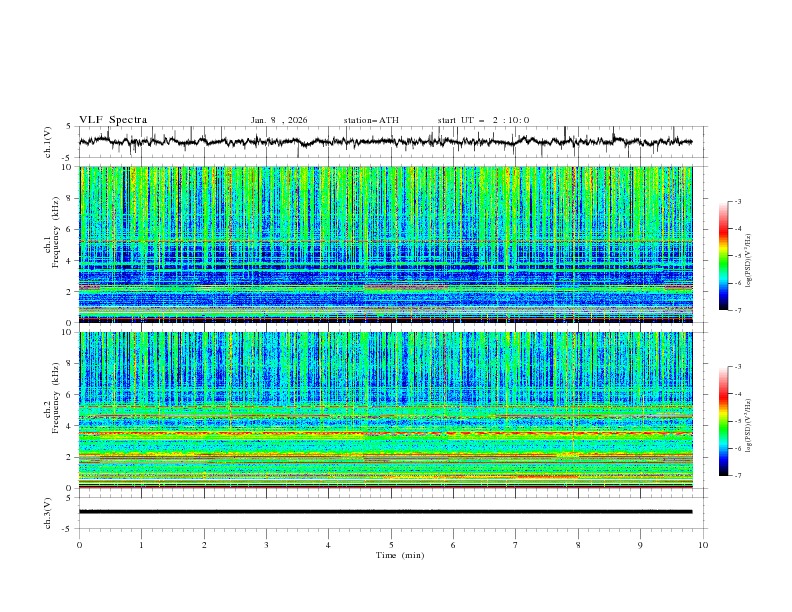This screenshot has width=792, height=612.
Task: Click the "VLF Spectra" title text
Action: point(113,120)
